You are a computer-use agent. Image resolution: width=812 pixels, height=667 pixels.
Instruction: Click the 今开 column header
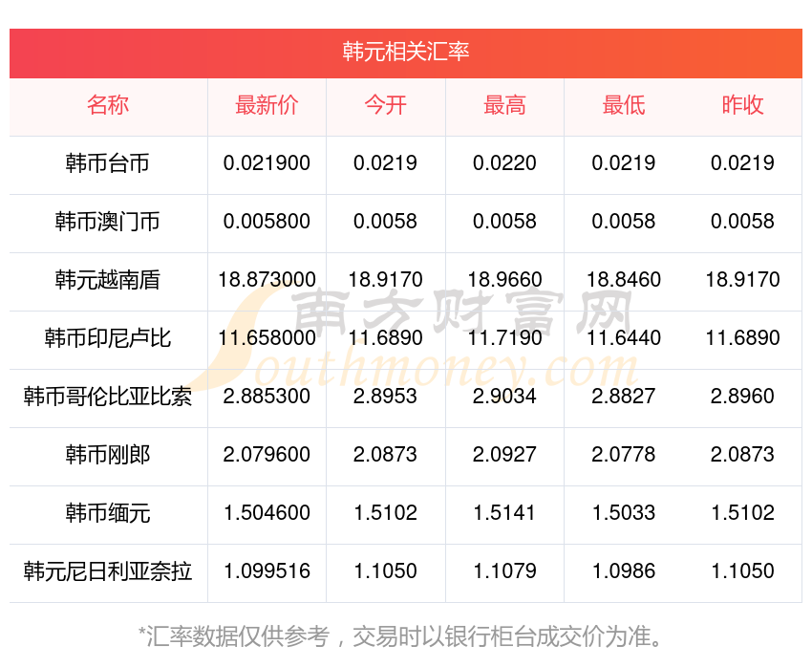click(385, 105)
